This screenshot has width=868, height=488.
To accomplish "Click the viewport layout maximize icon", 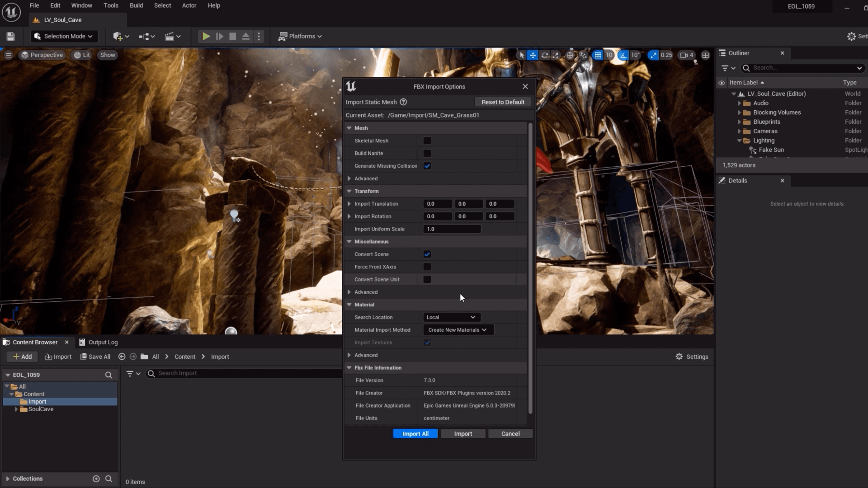I will 705,55.
